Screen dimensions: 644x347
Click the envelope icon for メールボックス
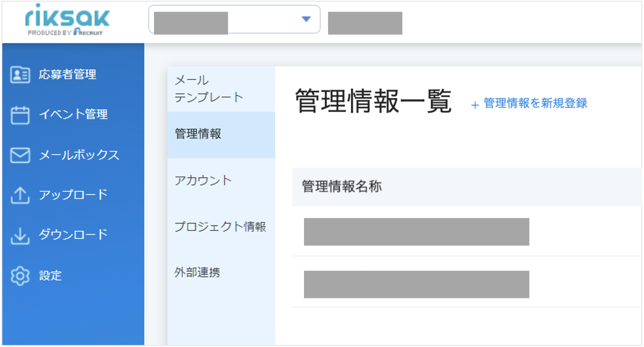pyautogui.click(x=20, y=155)
